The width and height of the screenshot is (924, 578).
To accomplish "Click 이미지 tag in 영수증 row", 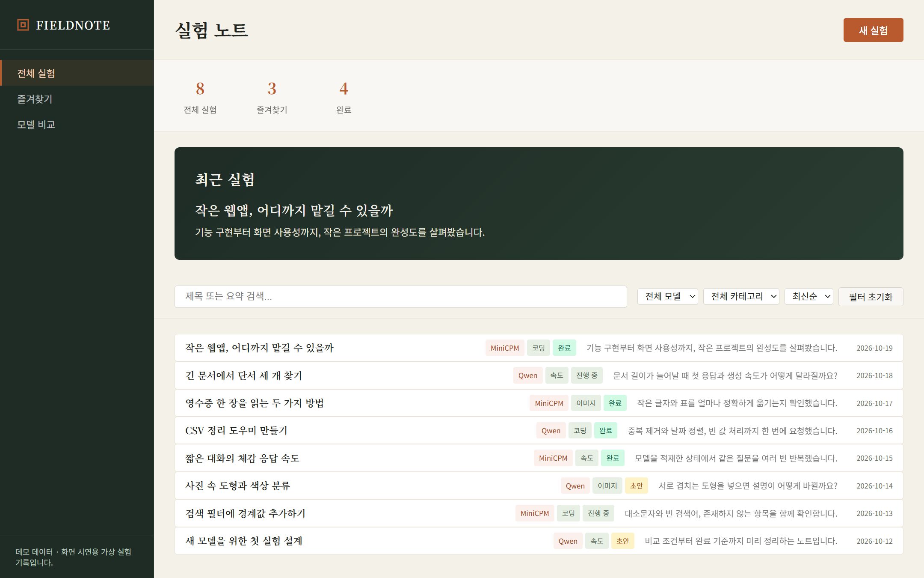I will point(586,403).
